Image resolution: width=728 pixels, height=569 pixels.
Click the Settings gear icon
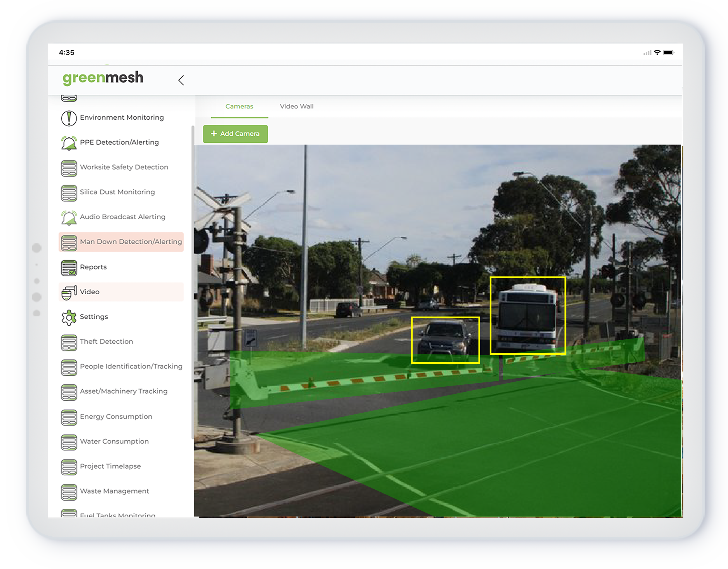pos(69,317)
